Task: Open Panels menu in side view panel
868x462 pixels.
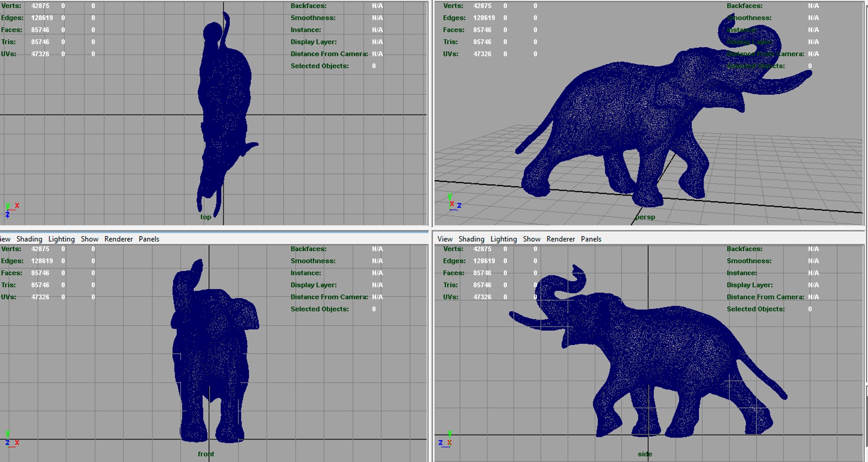Action: click(x=591, y=239)
